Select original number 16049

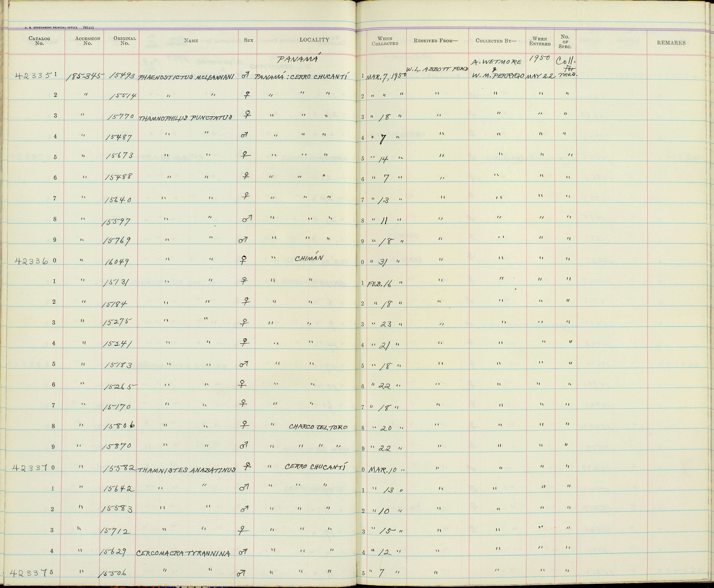pyautogui.click(x=117, y=261)
